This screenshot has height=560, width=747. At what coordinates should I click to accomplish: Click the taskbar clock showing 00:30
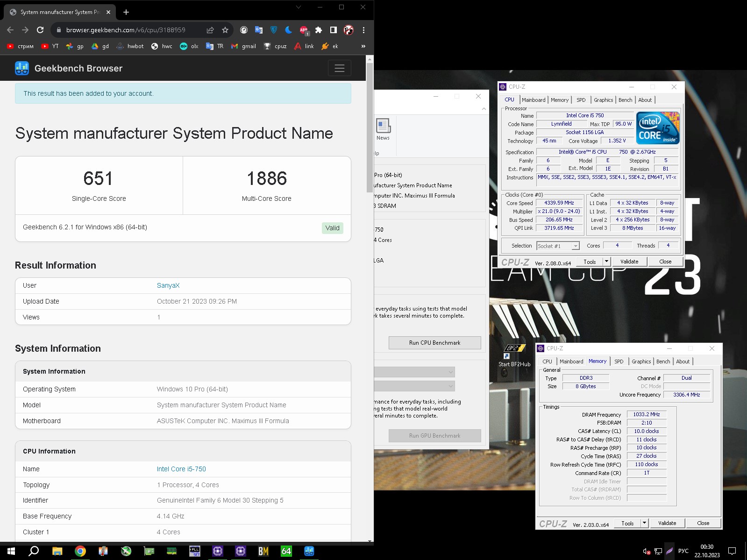coord(707,551)
